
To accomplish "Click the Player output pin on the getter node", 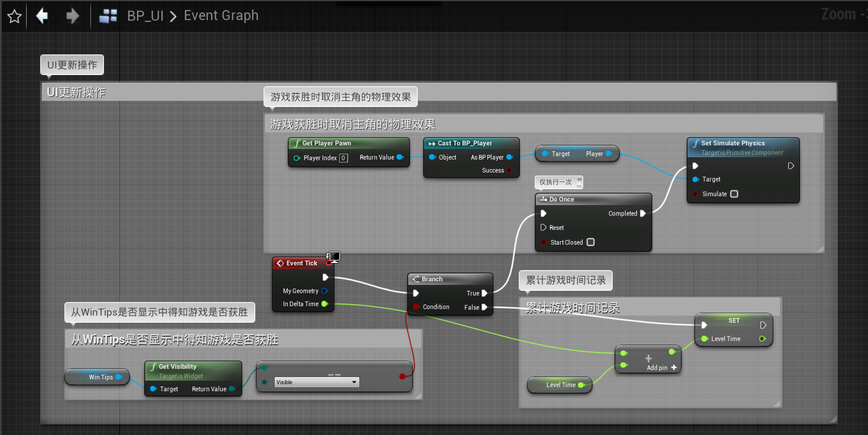I will (x=610, y=154).
